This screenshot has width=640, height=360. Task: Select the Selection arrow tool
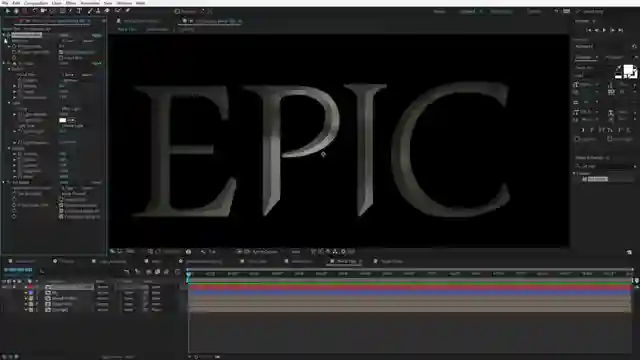7,11
